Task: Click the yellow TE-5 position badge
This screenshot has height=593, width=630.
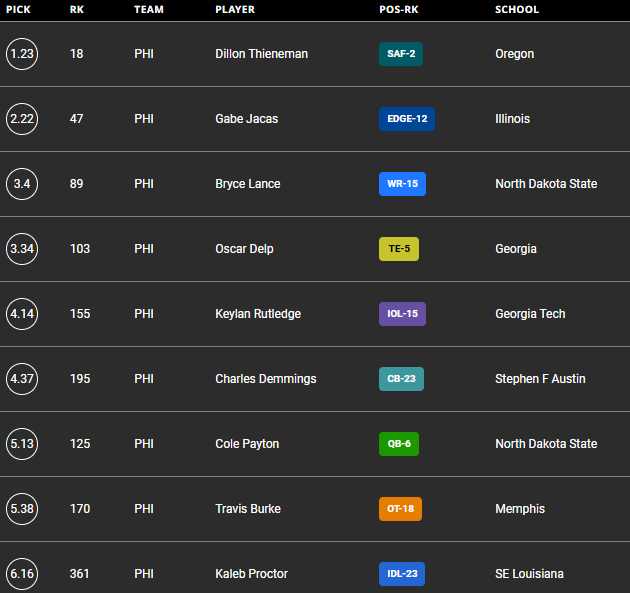Action: coord(399,249)
